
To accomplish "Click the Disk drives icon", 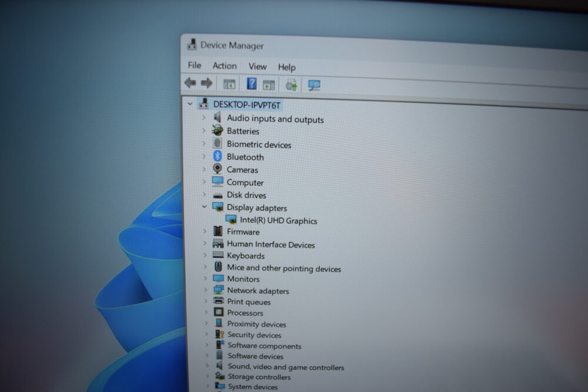I will pos(218,195).
